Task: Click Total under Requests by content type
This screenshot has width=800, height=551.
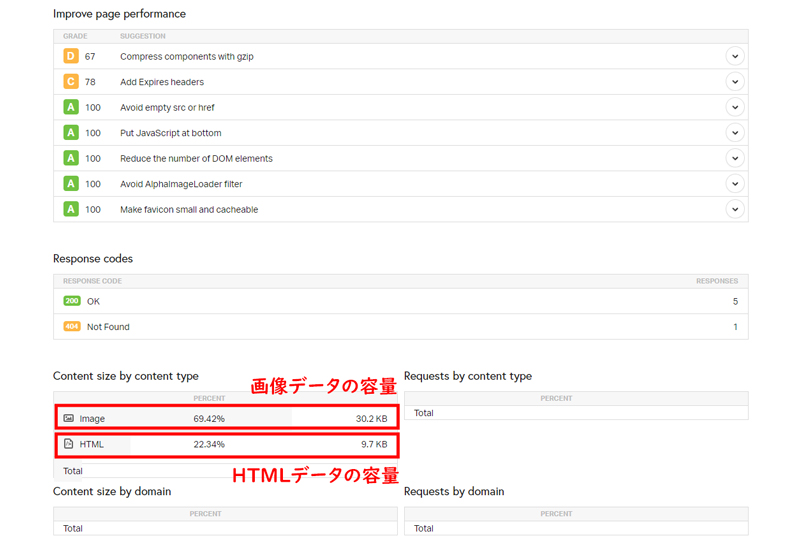Action: coord(423,413)
